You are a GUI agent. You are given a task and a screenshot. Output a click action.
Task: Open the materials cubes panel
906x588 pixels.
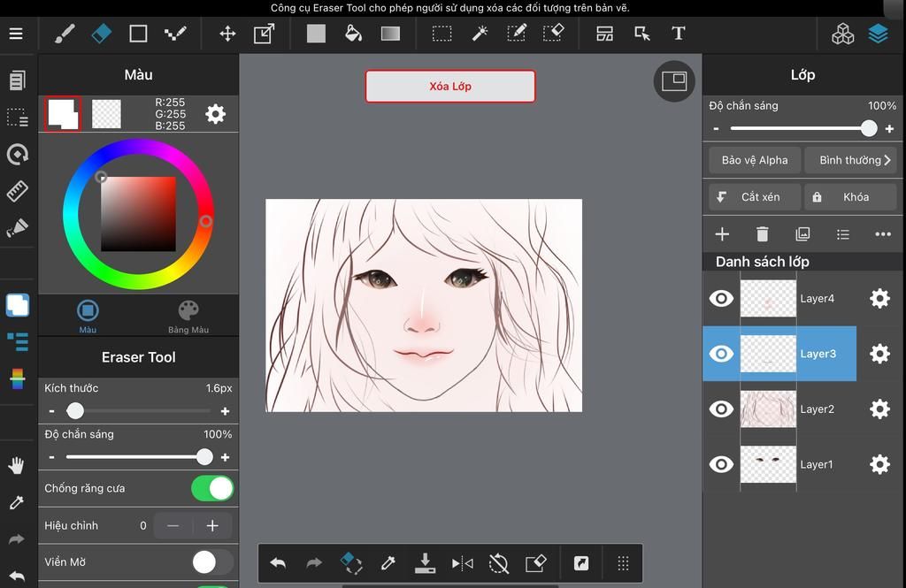tap(843, 34)
